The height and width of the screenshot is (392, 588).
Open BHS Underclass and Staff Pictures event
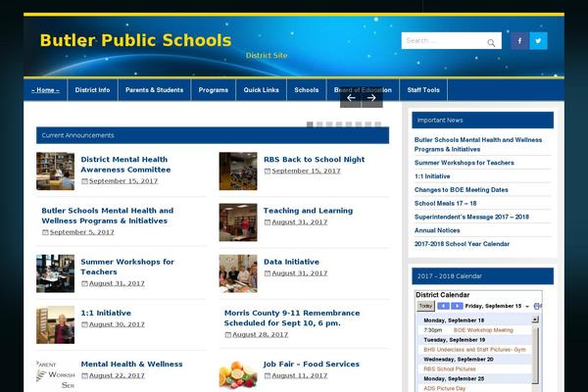pyautogui.click(x=474, y=350)
